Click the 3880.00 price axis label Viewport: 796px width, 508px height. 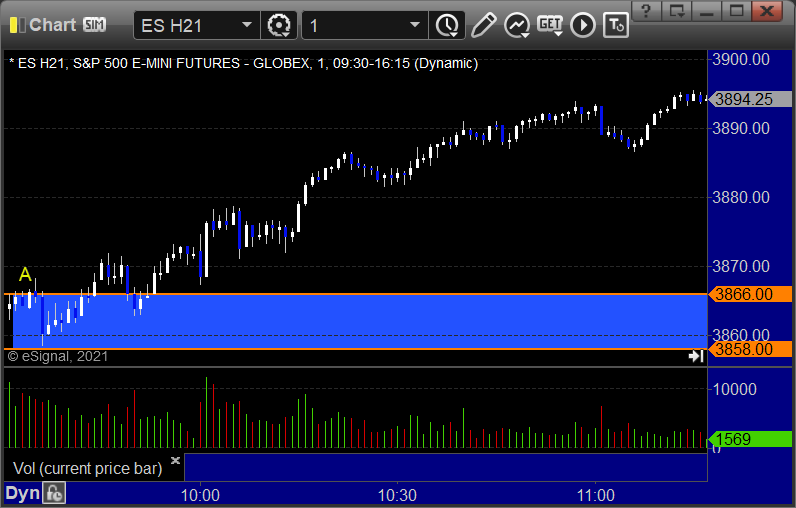[x=741, y=197]
